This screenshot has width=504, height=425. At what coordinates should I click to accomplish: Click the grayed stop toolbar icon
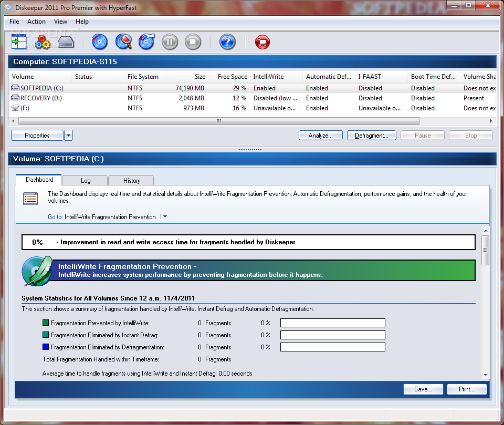pyautogui.click(x=193, y=42)
